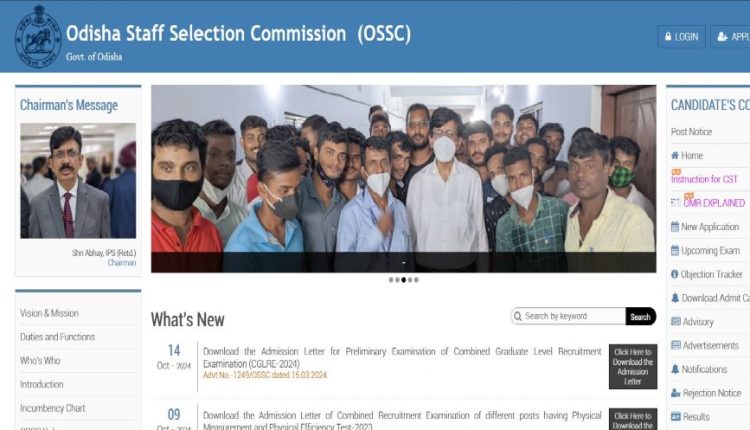Viewport: 750px width, 430px height.
Task: Select the third carousel dot indicator
Action: [404, 280]
